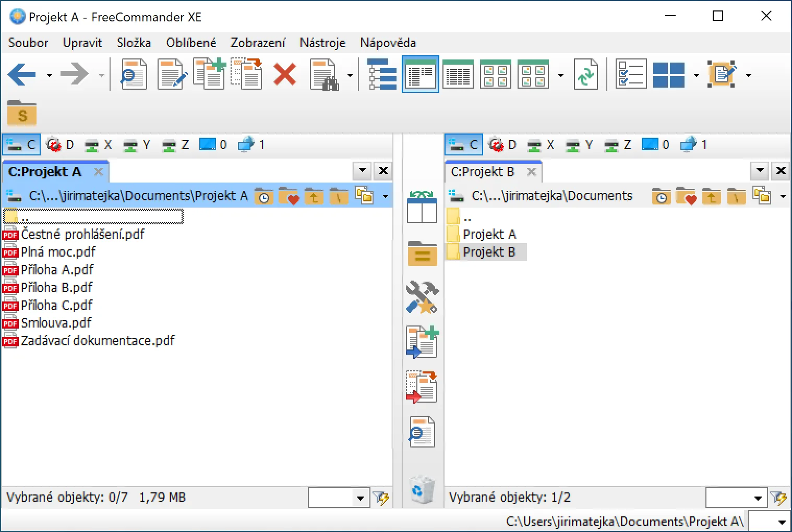Click the file view icon in middle bar
Screen dimensions: 792x532
(422, 432)
